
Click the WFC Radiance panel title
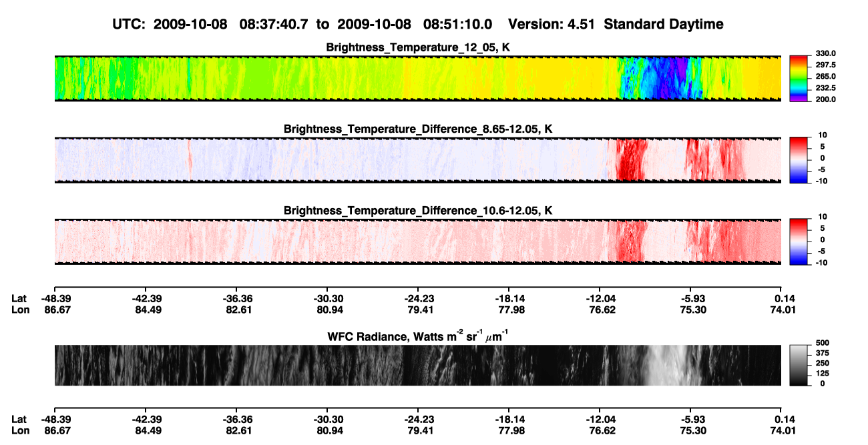point(418,335)
